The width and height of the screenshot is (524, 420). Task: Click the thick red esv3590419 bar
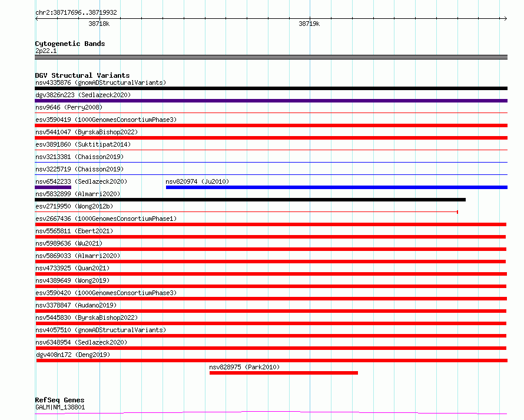[271, 125]
